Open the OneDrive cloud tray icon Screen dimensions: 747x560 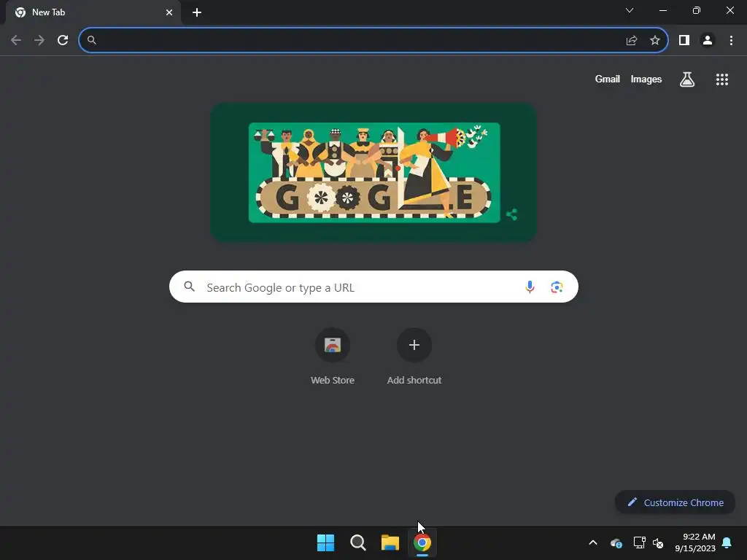[x=616, y=542]
